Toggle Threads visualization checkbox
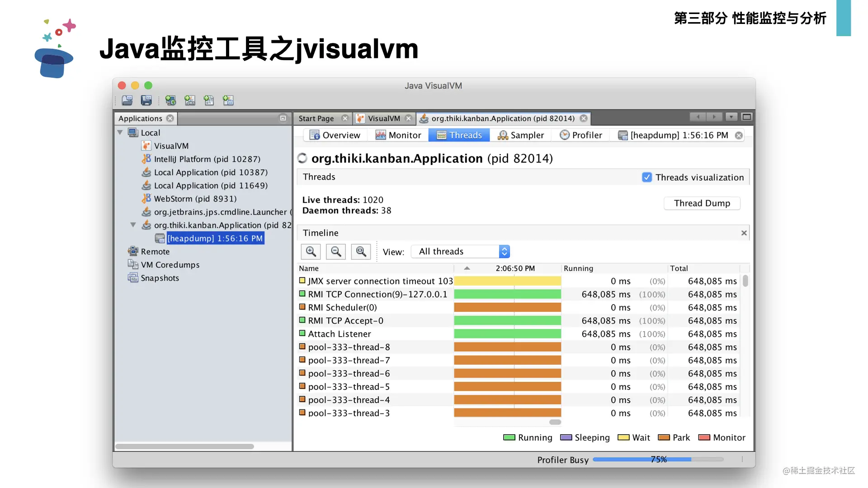 pyautogui.click(x=647, y=177)
